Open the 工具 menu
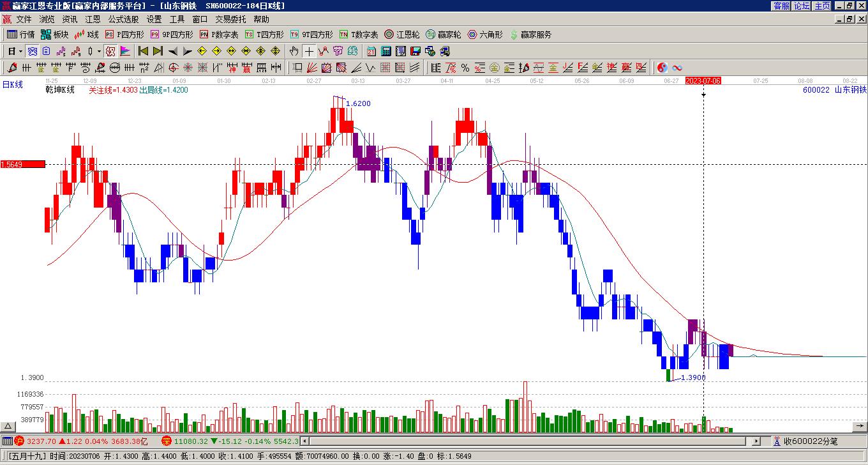 pyautogui.click(x=177, y=19)
